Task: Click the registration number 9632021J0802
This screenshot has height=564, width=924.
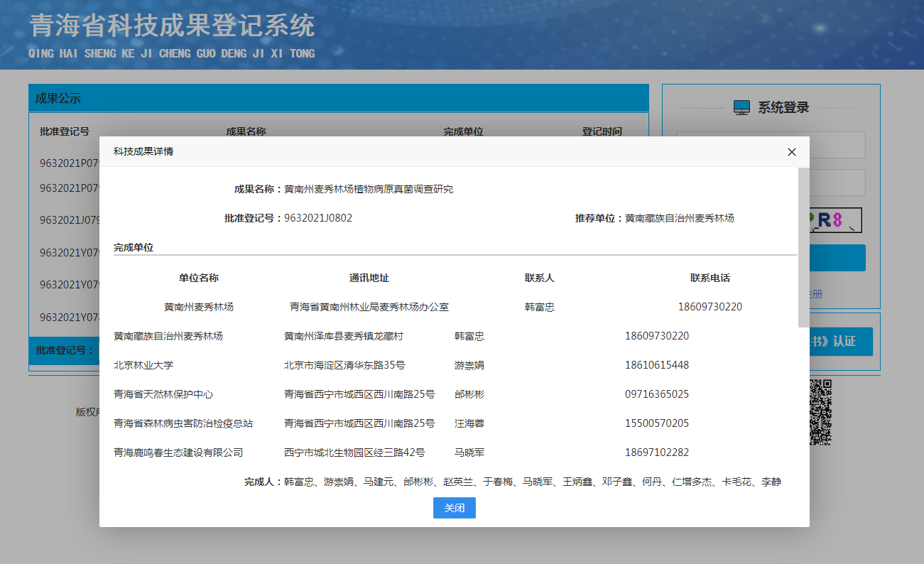Action: (318, 218)
